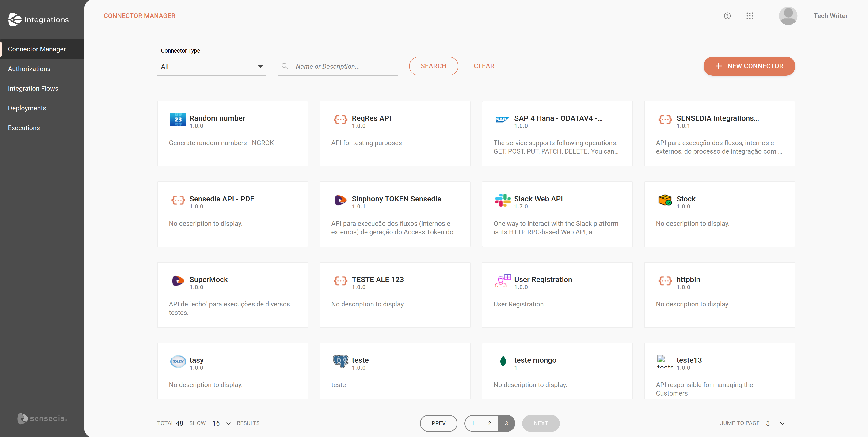Open the Stock connector title
The width and height of the screenshot is (868, 437).
686,199
